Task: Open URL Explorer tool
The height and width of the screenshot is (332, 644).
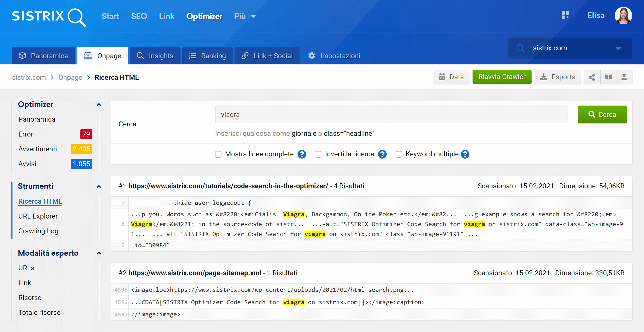Action: coord(38,216)
